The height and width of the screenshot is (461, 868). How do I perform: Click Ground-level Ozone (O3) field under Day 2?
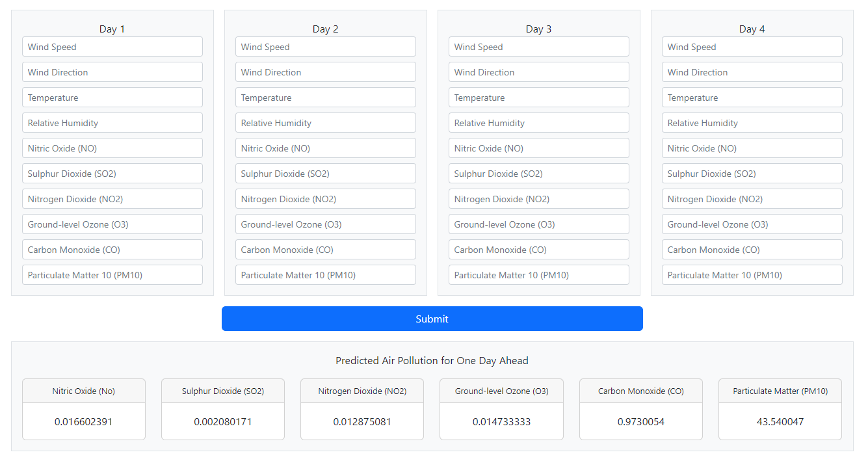point(325,224)
